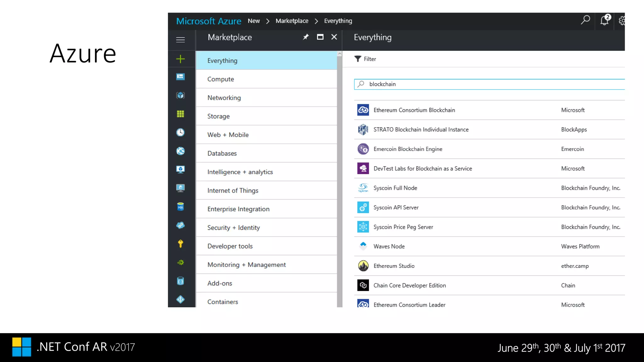This screenshot has height=362, width=644.
Task: Click the Syscoin API Server icon
Action: (x=363, y=207)
